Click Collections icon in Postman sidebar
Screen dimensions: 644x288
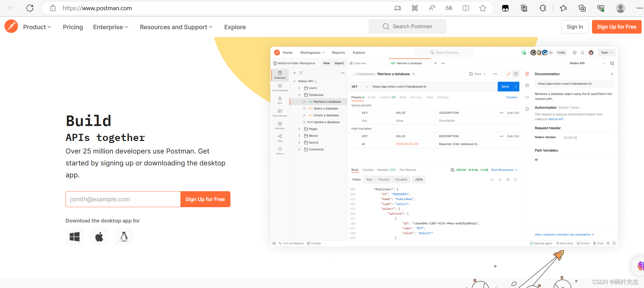tap(280, 75)
